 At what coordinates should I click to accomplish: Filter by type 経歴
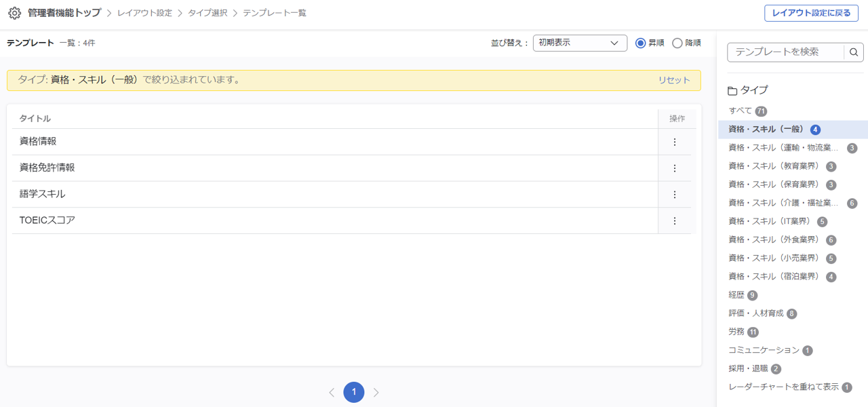pyautogui.click(x=736, y=295)
